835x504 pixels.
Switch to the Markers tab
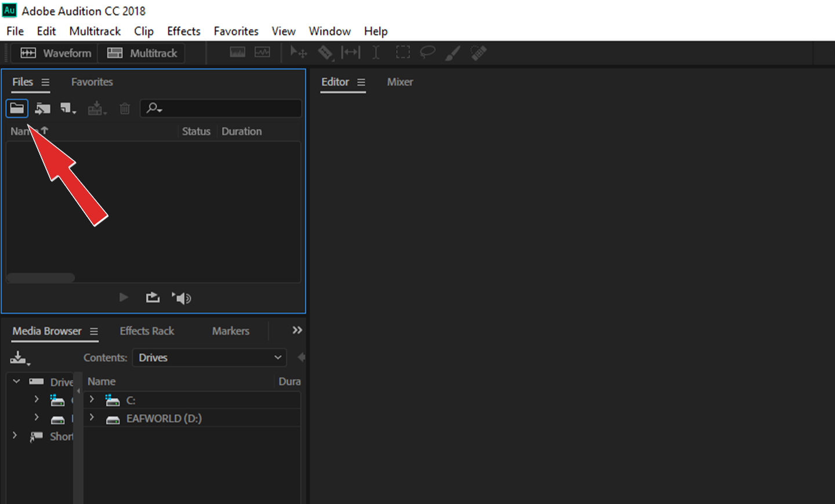tap(231, 331)
